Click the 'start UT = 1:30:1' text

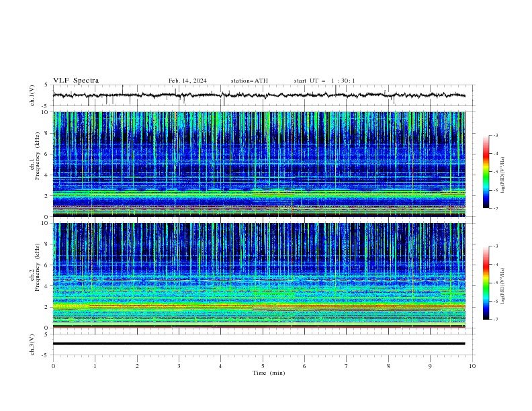point(324,81)
